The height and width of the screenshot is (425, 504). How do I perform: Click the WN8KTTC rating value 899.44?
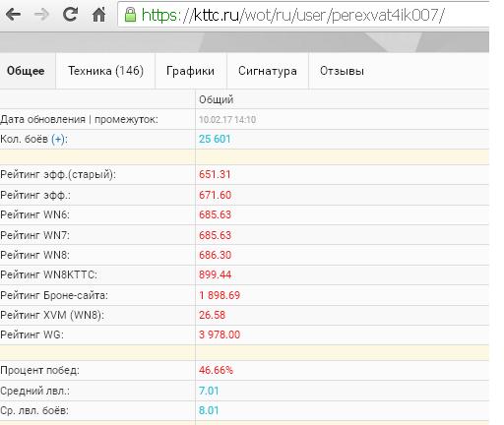(x=215, y=274)
